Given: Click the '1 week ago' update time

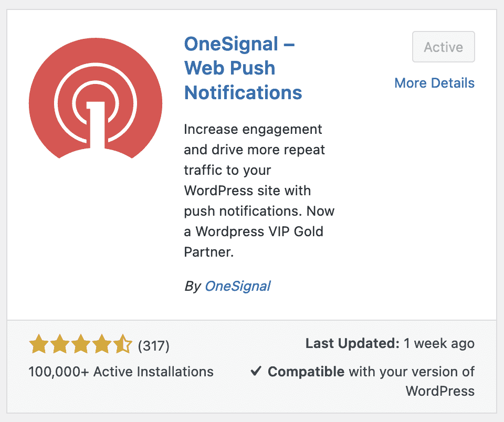Looking at the screenshot, I should [x=439, y=344].
